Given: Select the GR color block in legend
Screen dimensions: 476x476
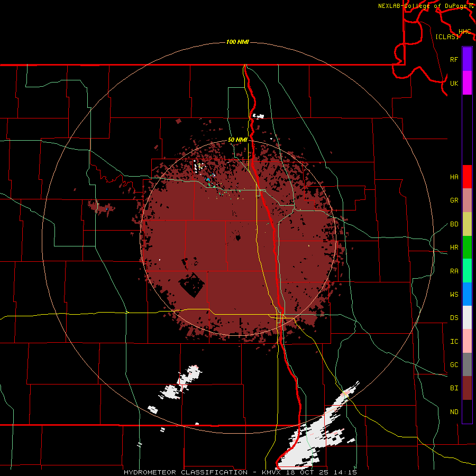Looking at the screenshot, I should pyautogui.click(x=467, y=200).
